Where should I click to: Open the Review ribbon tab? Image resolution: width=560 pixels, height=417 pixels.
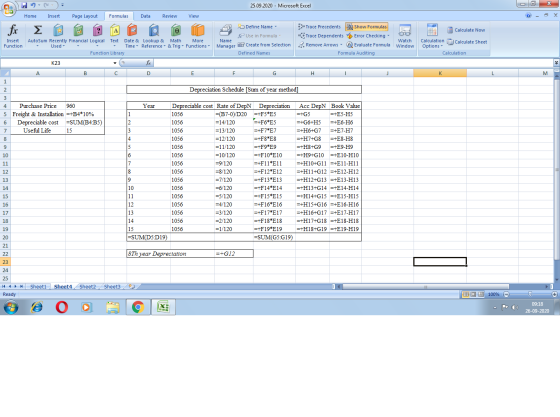tap(169, 16)
